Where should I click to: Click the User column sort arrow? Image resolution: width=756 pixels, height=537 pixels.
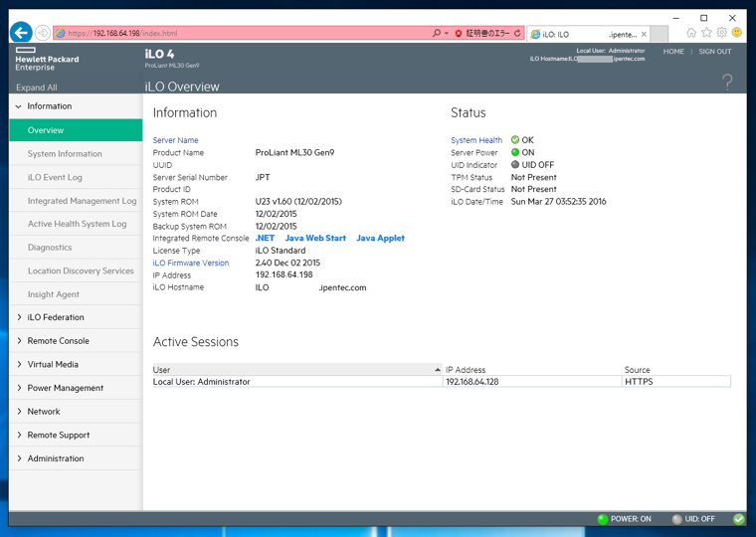438,370
